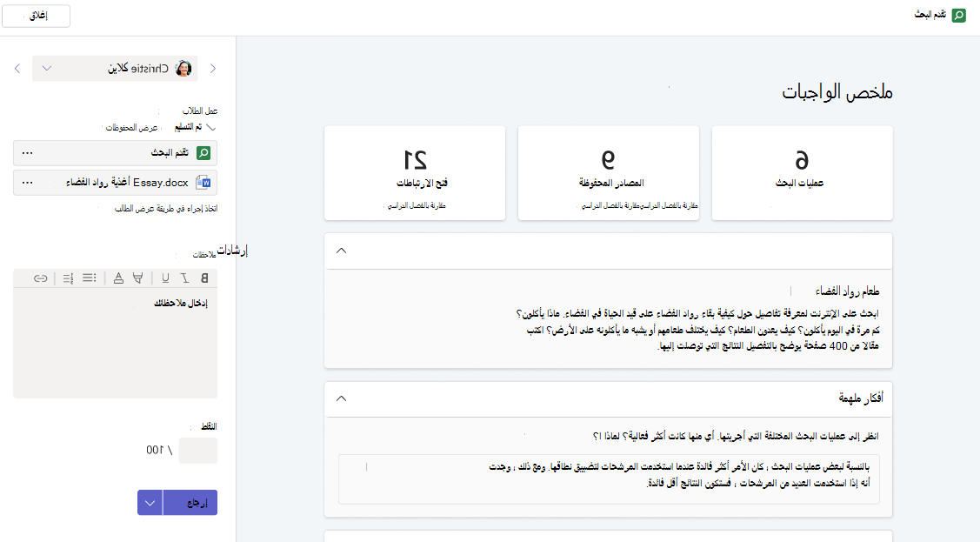Insert a numbered list in feedback

(x=68, y=278)
